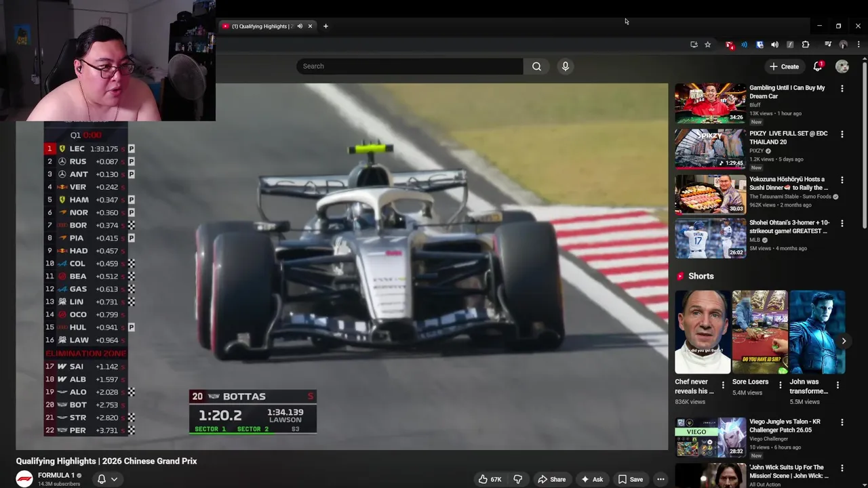This screenshot has height=488, width=868.
Task: Open a new browser tab
Action: click(325, 26)
